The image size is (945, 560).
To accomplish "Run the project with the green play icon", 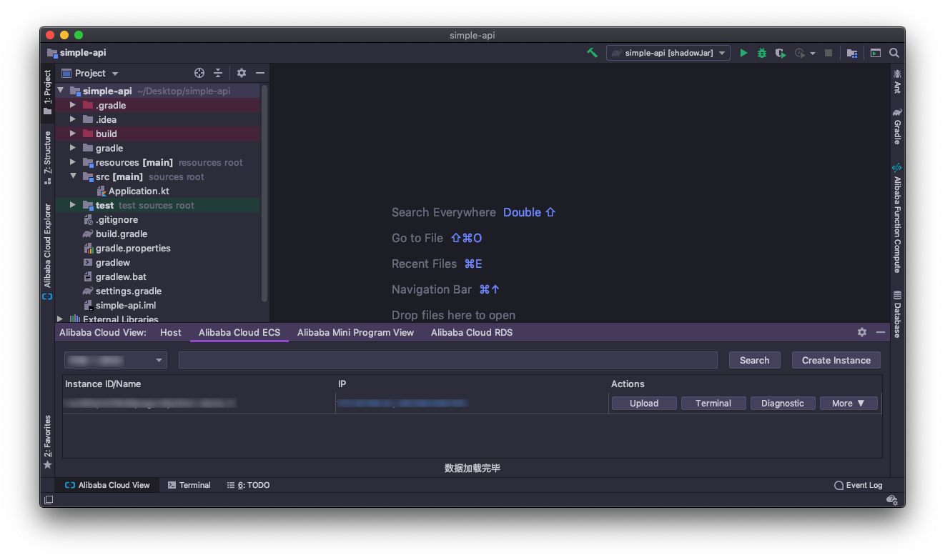I will (743, 53).
